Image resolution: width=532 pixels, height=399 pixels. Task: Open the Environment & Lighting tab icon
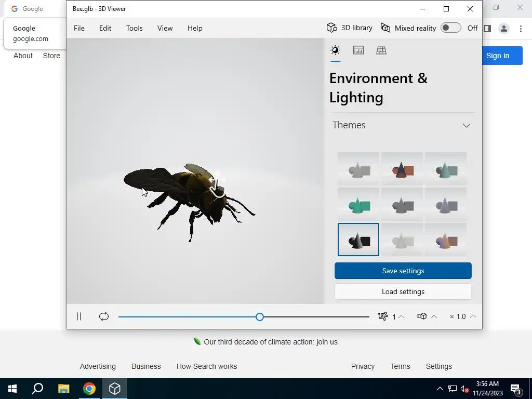pyautogui.click(x=335, y=50)
